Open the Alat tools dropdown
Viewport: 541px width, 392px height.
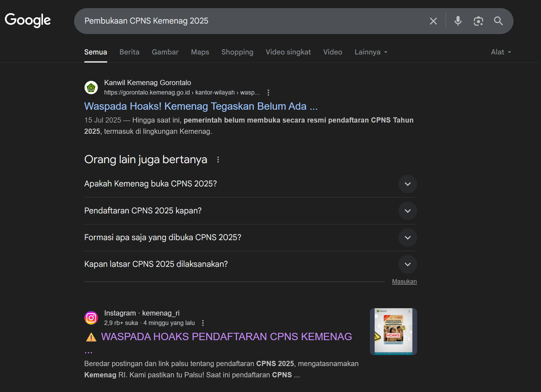(501, 52)
